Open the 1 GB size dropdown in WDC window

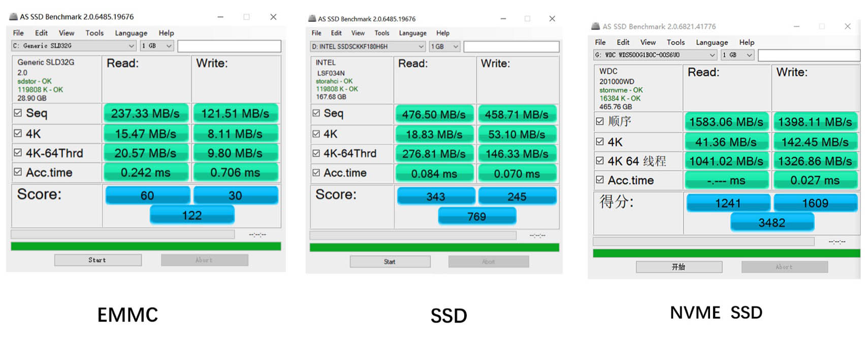click(749, 55)
